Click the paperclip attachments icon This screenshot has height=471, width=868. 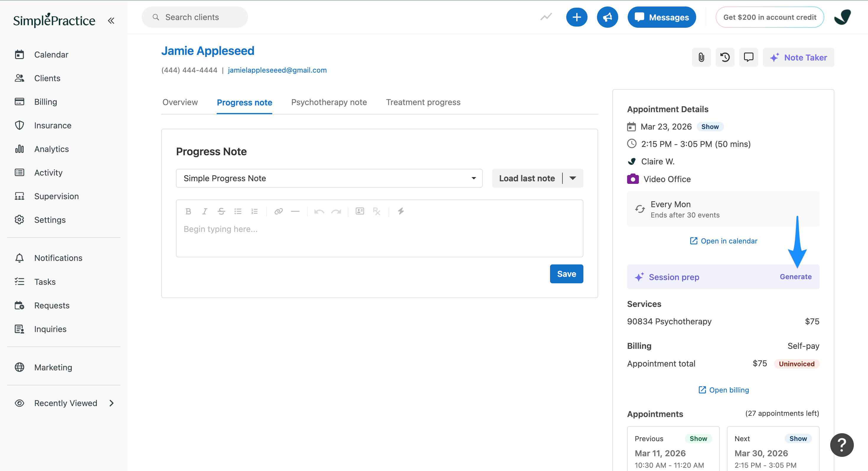[701, 57]
